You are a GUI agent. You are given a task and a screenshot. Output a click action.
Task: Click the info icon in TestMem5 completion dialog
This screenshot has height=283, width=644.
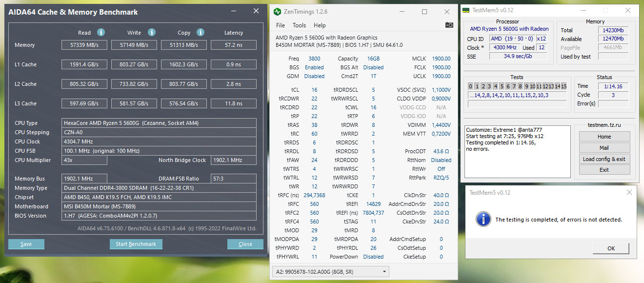pyautogui.click(x=483, y=219)
